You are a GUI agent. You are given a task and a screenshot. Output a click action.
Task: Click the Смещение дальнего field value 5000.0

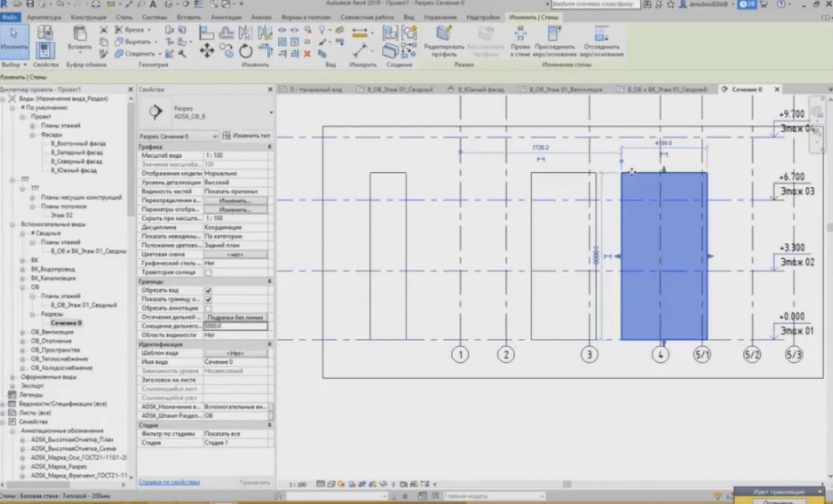tap(235, 326)
